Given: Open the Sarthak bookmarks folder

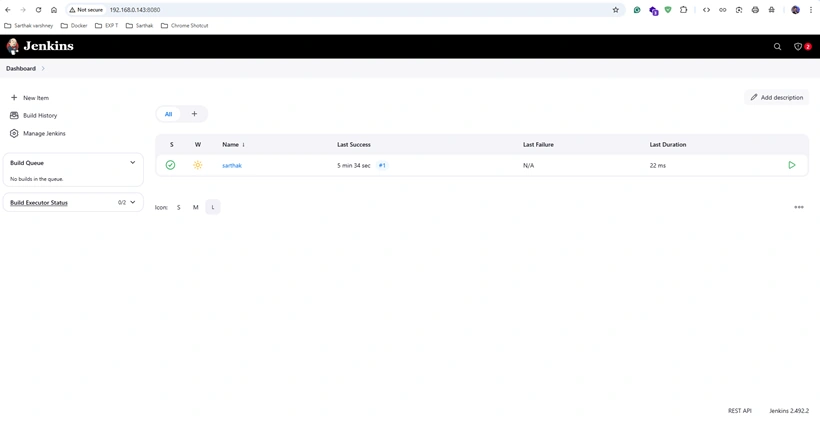Looking at the screenshot, I should click(139, 26).
